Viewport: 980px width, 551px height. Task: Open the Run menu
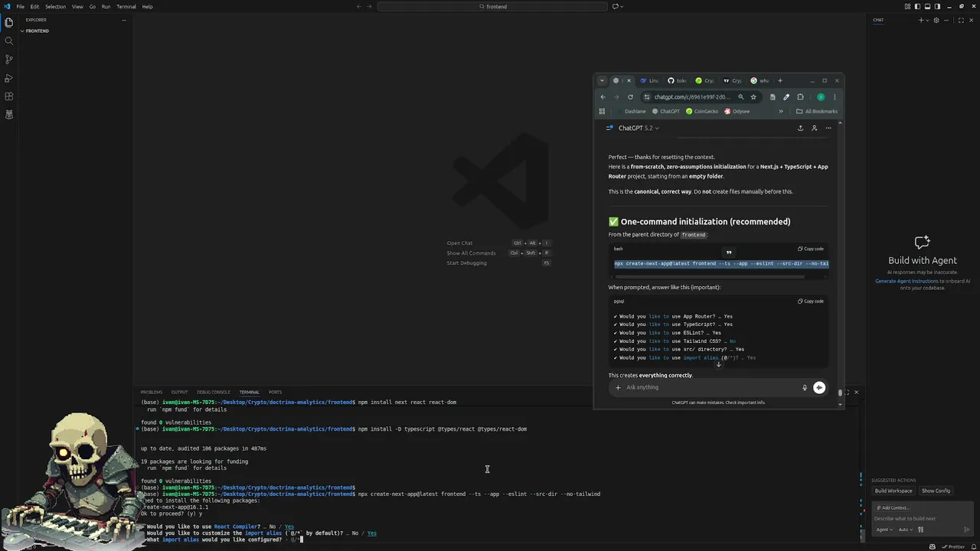pyautogui.click(x=106, y=6)
